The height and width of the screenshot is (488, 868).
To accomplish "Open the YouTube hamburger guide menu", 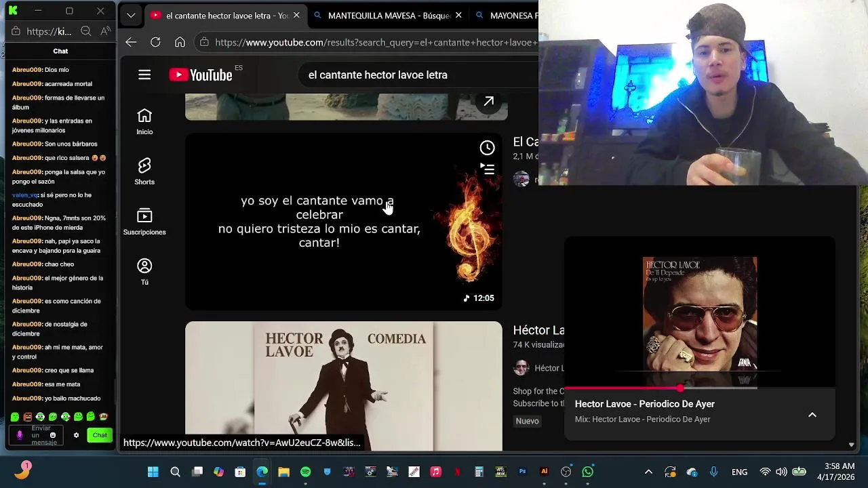I will [x=144, y=75].
